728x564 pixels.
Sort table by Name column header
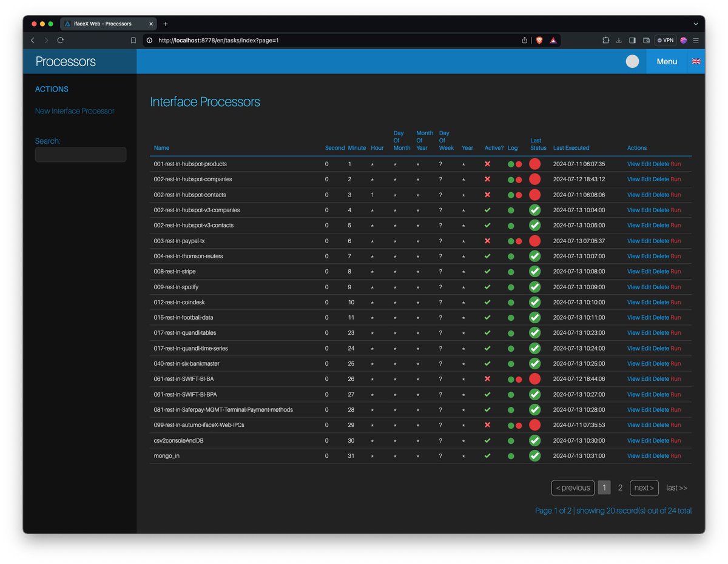click(161, 148)
